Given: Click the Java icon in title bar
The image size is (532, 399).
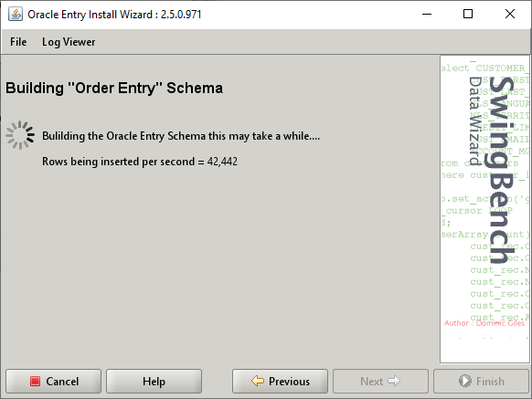Looking at the screenshot, I should 16,15.
